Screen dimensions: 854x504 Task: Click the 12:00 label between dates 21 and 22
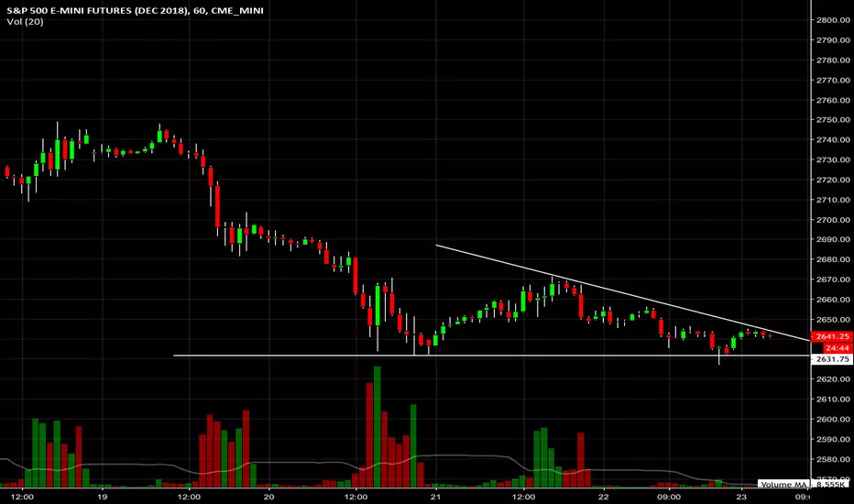coord(523,497)
